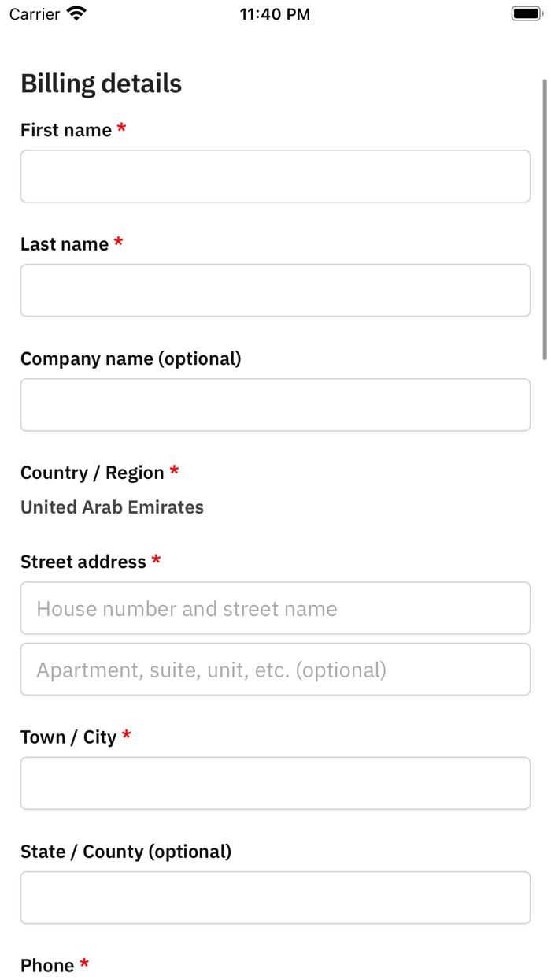Tap the Wi-Fi icon in status bar
551x980 pixels.
[76, 13]
